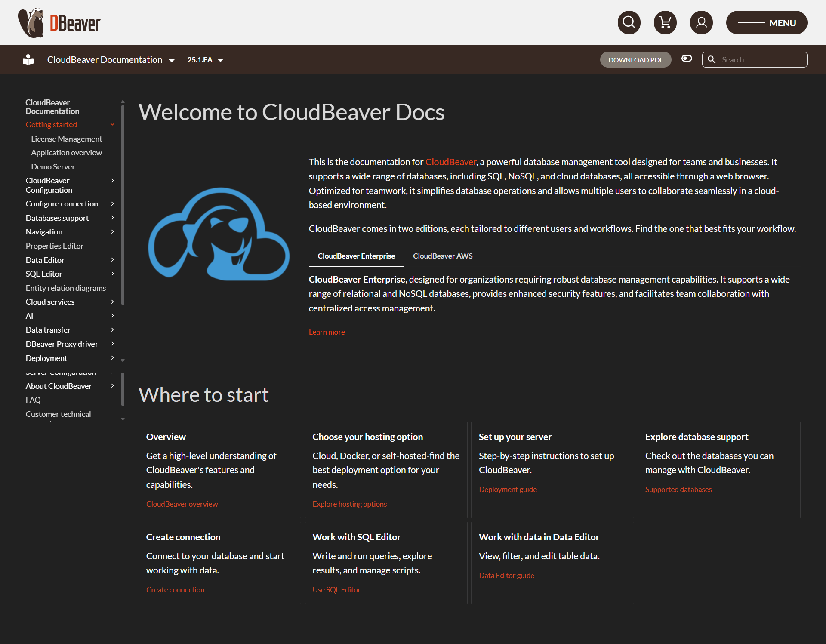The width and height of the screenshot is (826, 644).
Task: Click the DOWNLOAD PDF button
Action: click(x=635, y=60)
